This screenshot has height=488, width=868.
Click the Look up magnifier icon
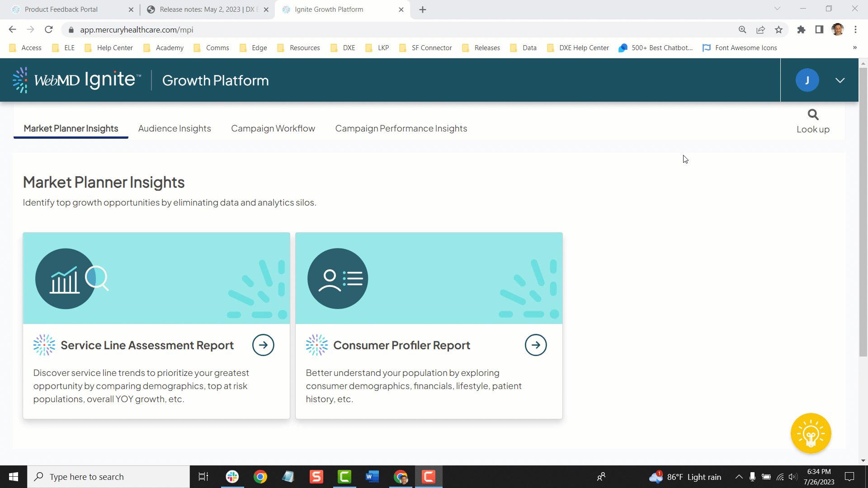tap(813, 115)
